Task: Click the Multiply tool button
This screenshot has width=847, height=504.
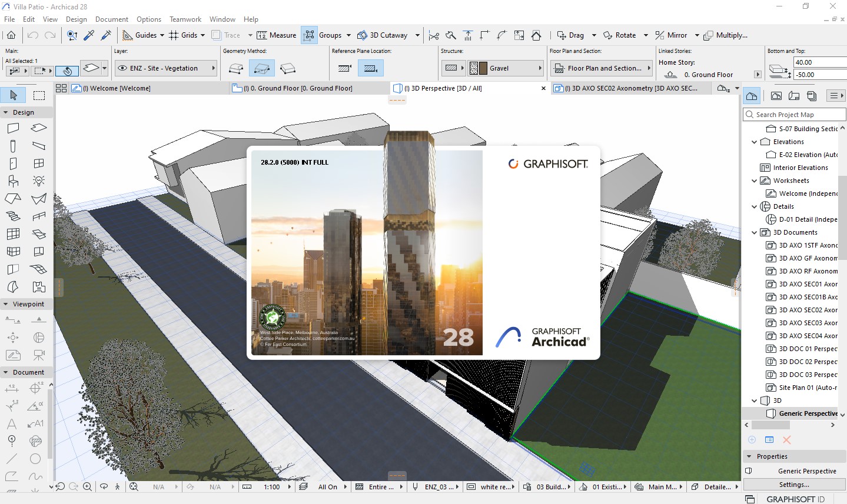Action: pyautogui.click(x=725, y=35)
